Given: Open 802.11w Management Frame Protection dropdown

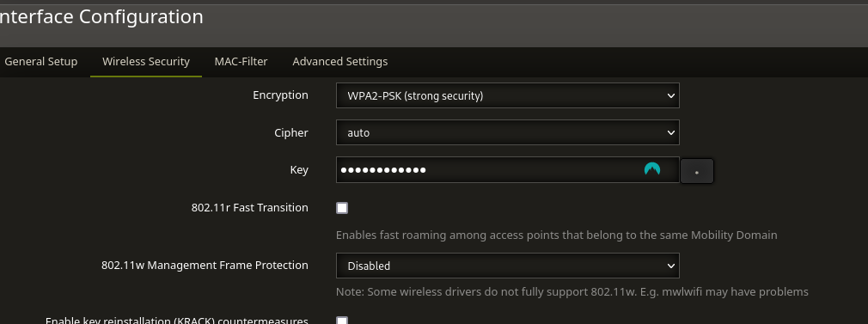Looking at the screenshot, I should tap(508, 266).
